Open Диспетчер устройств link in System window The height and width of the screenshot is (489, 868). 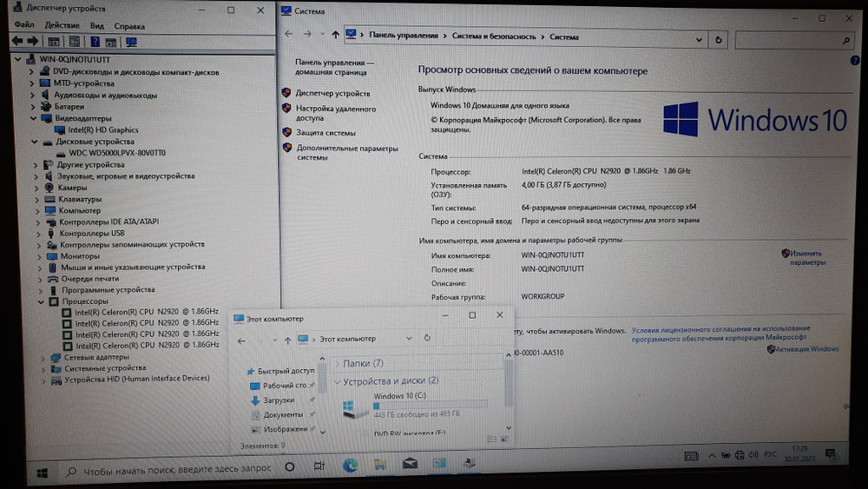[332, 94]
